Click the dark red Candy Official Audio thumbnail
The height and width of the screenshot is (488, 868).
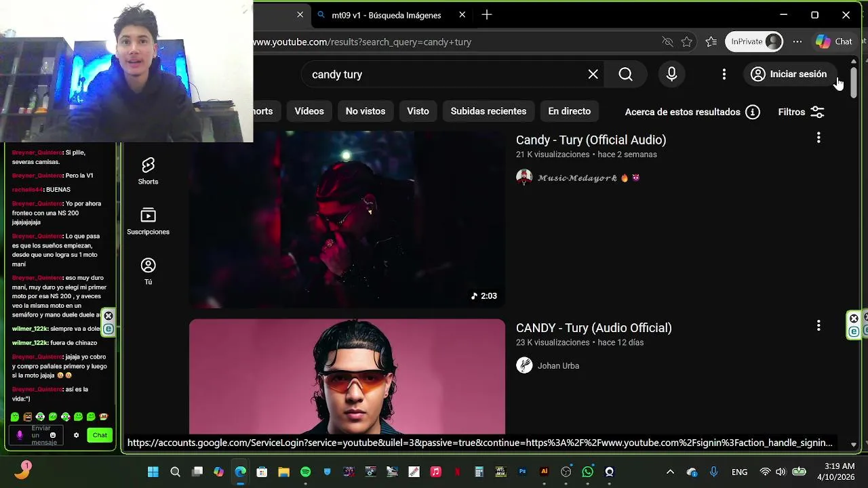coord(347,219)
